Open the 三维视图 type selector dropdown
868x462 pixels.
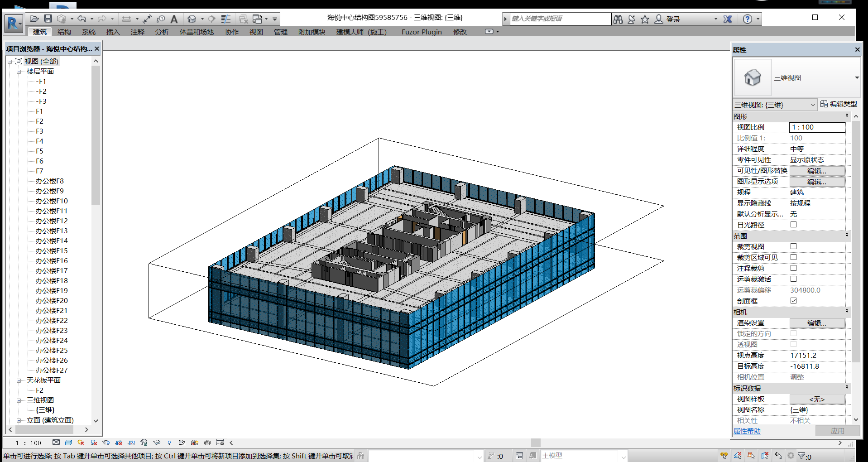tap(857, 77)
